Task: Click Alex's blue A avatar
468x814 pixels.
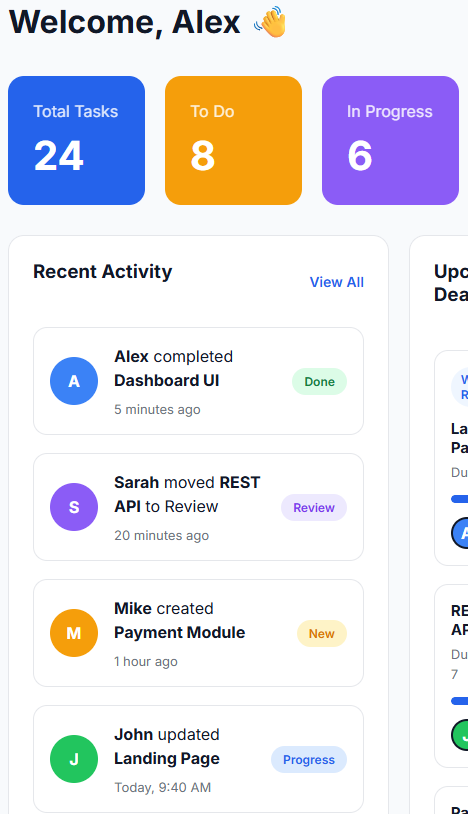Action: pyautogui.click(x=74, y=381)
